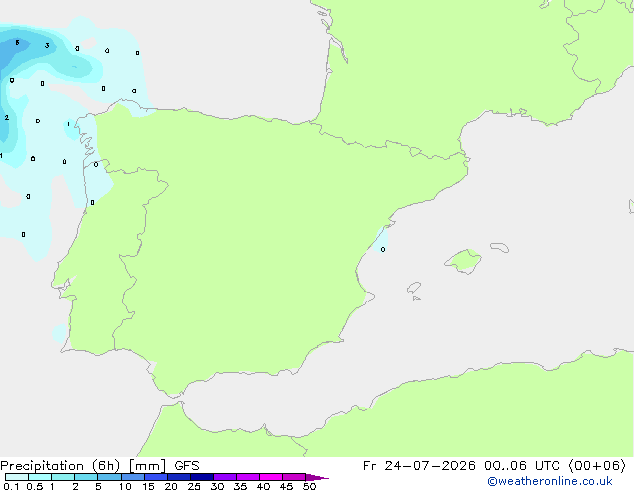This screenshot has width=634, height=490.
Task: Click the Ibiza island on the map
Action: click(414, 288)
